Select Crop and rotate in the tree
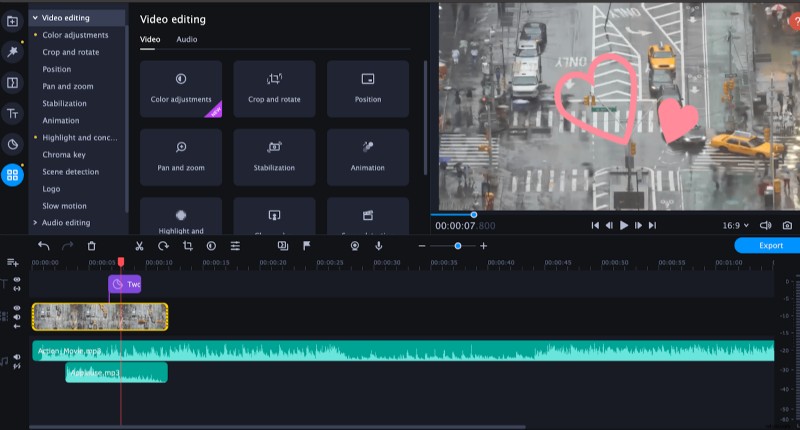This screenshot has height=430, width=800. (71, 52)
